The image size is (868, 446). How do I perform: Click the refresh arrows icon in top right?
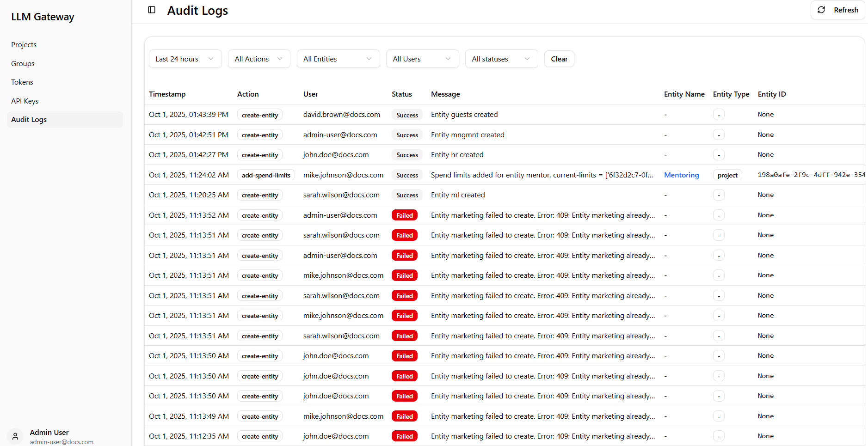[x=821, y=10]
